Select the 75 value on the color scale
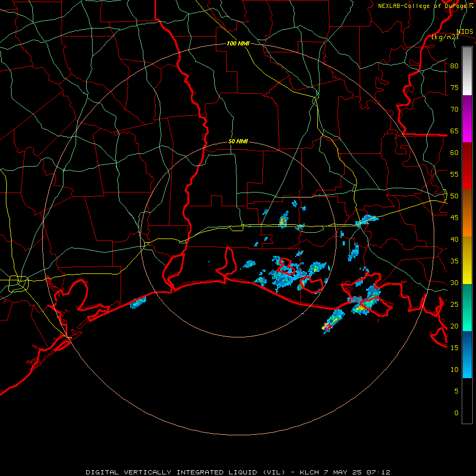The image size is (476, 476). 454,87
